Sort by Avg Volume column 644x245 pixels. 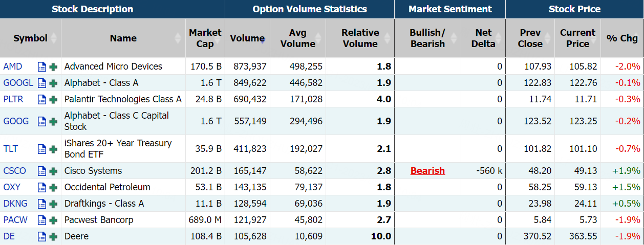click(x=298, y=38)
